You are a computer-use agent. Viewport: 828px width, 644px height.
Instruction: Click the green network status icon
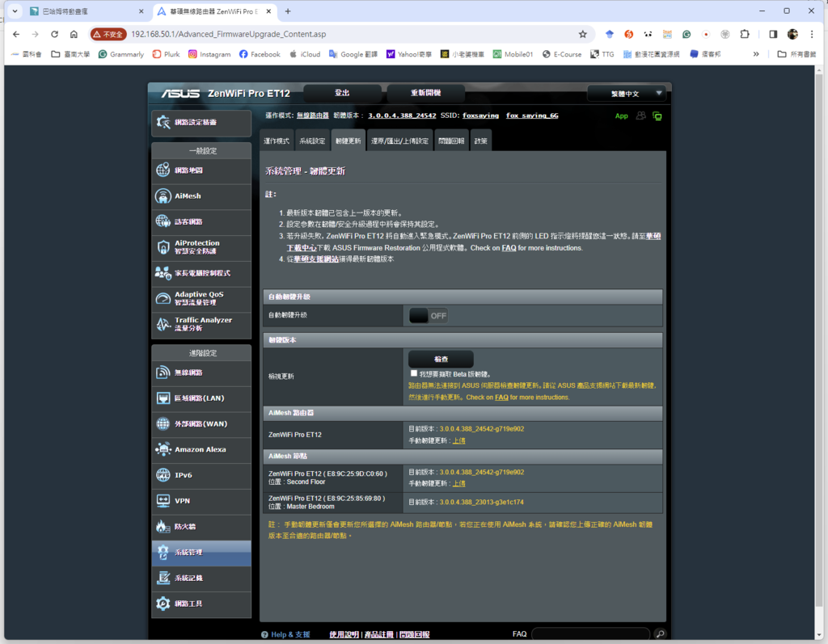(657, 116)
